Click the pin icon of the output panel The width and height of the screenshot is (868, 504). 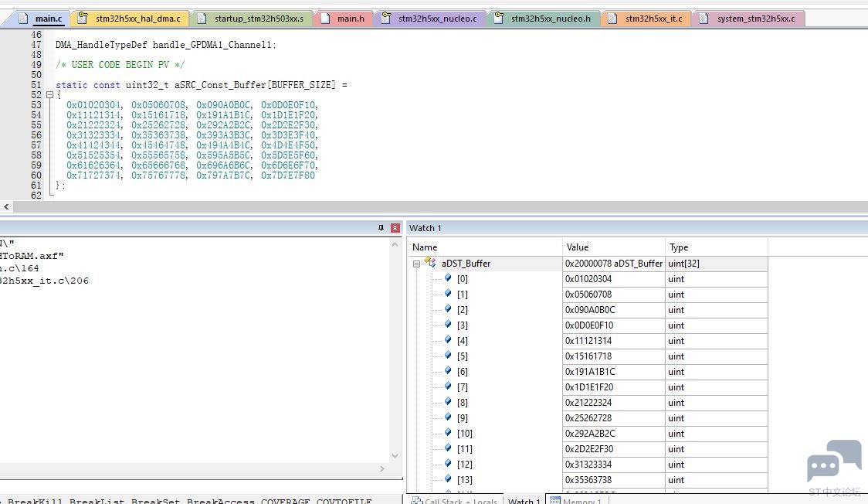[x=381, y=227]
